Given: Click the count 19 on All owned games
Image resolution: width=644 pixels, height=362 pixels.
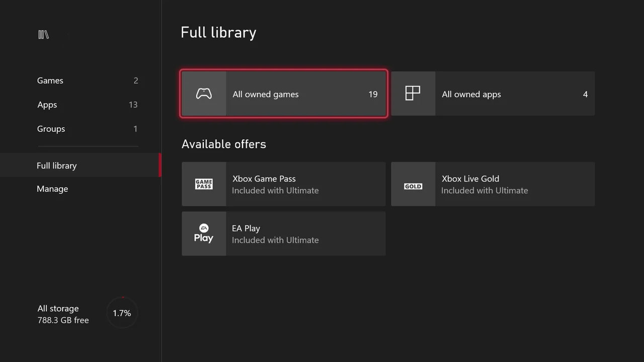Looking at the screenshot, I should click(373, 95).
